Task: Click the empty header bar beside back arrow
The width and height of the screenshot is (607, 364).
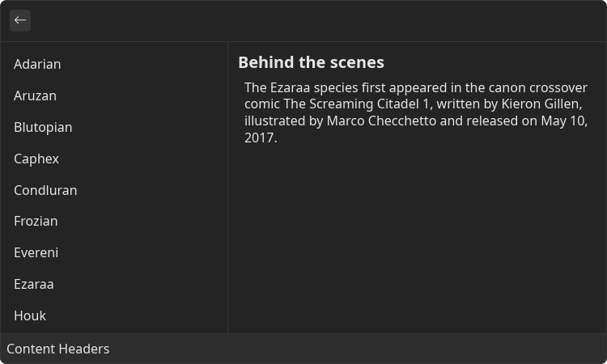Action: click(317, 20)
